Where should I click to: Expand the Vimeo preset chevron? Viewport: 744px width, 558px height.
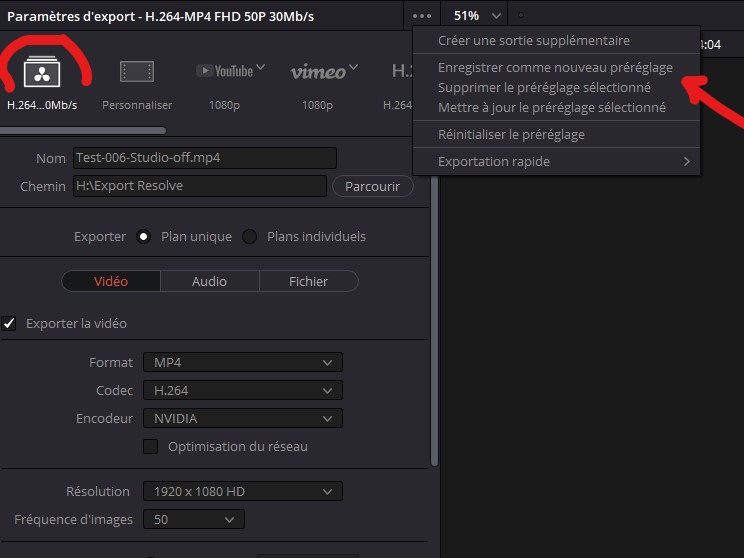[x=352, y=69]
